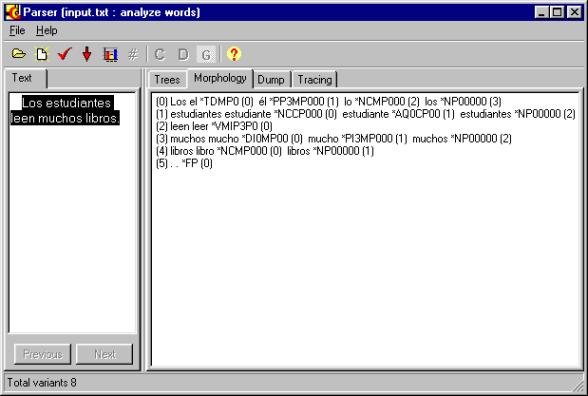Switch to the Trees tab
The image size is (588, 396).
click(167, 80)
